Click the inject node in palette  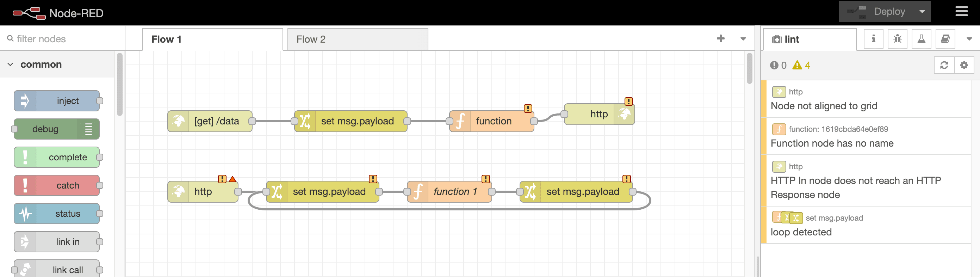click(57, 101)
